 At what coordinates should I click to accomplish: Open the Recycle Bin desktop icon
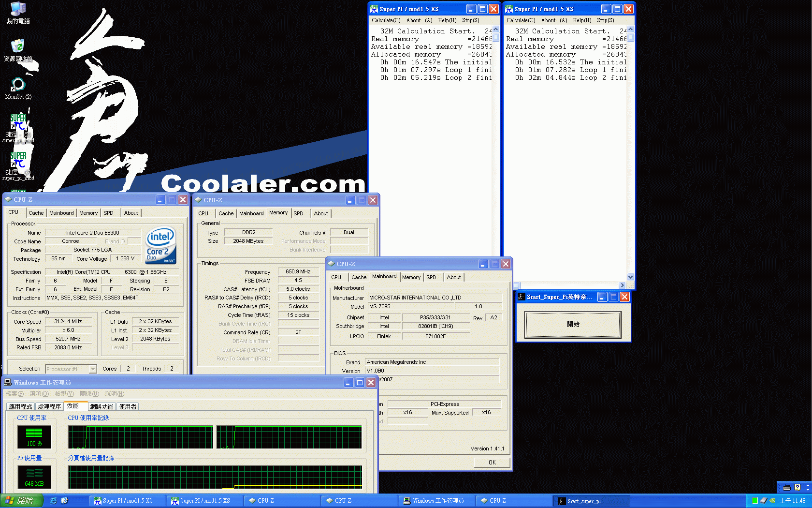coord(18,46)
